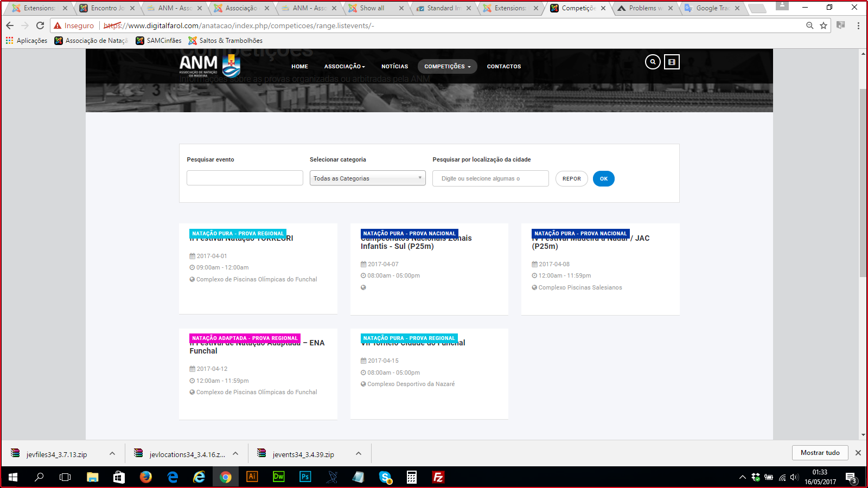Click the volume icon in system tray
The height and width of the screenshot is (488, 868).
point(794,477)
